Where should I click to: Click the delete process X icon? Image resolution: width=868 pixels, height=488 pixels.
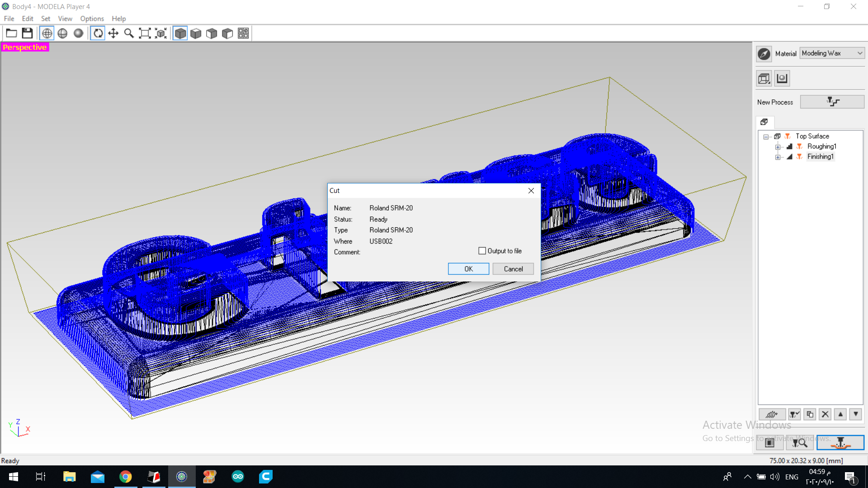825,414
